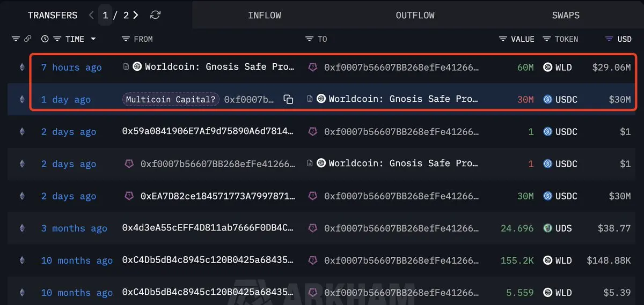Image resolution: width=644 pixels, height=305 pixels.
Task: Click the refresh transfers icon
Action: coord(155,15)
